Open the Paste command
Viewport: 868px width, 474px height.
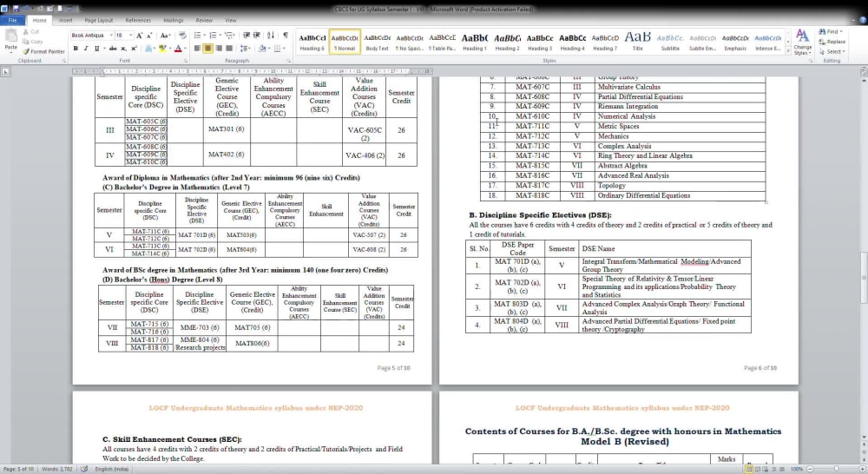click(x=11, y=41)
